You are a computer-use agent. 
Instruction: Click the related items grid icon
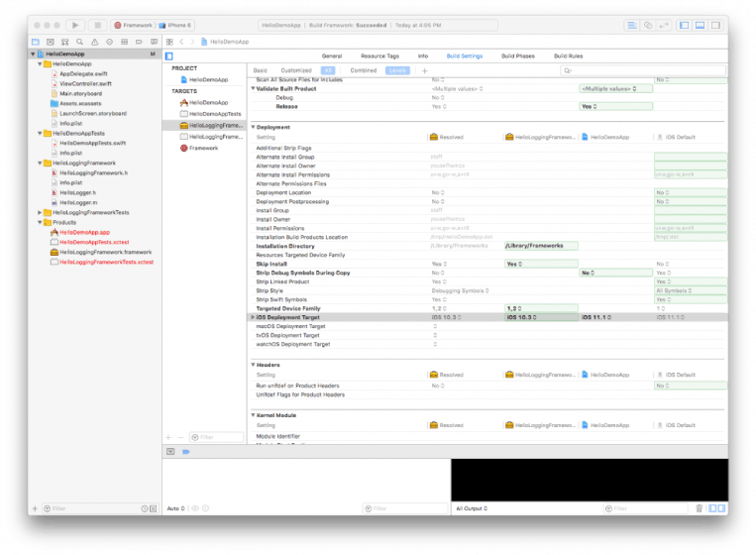pyautogui.click(x=169, y=42)
